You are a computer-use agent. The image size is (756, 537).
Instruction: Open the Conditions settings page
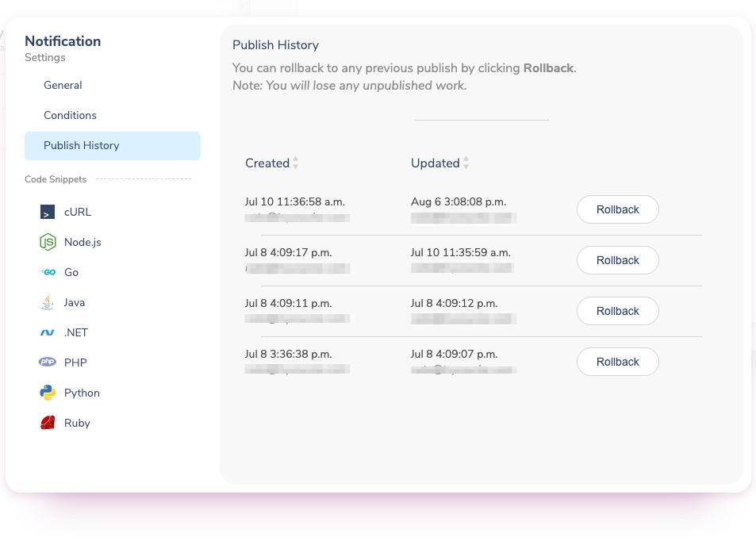70,115
